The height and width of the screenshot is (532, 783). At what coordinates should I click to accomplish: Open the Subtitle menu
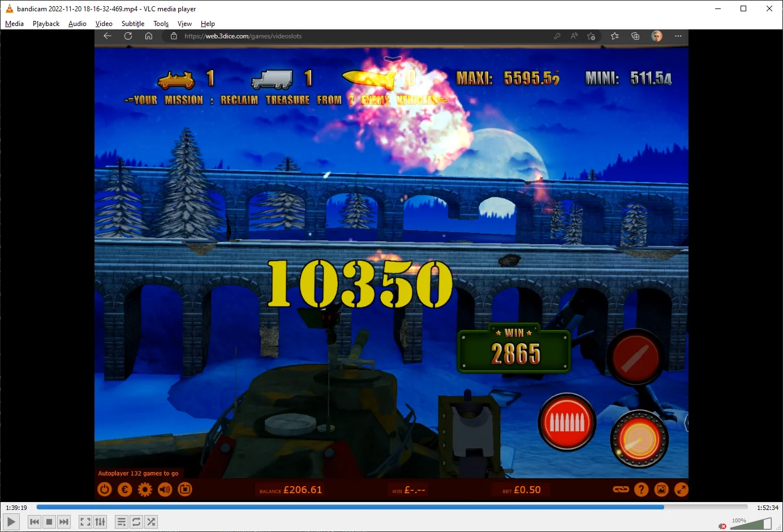tap(133, 24)
